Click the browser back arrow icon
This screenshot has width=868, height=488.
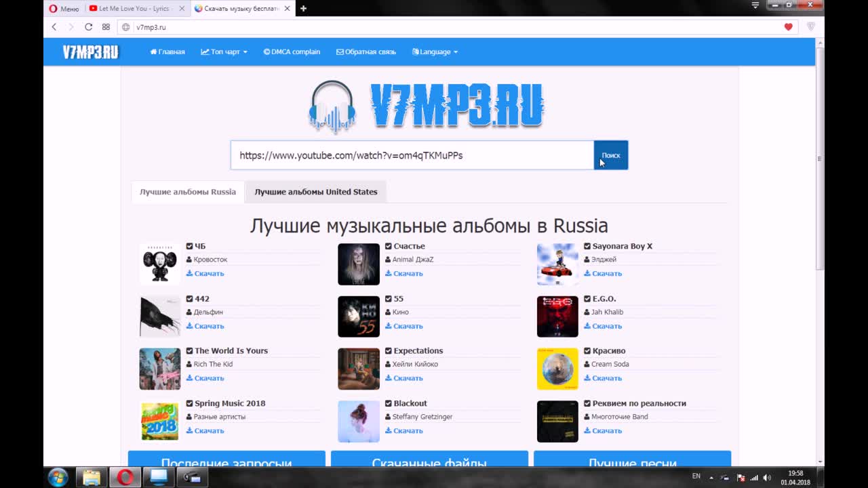pos(54,27)
